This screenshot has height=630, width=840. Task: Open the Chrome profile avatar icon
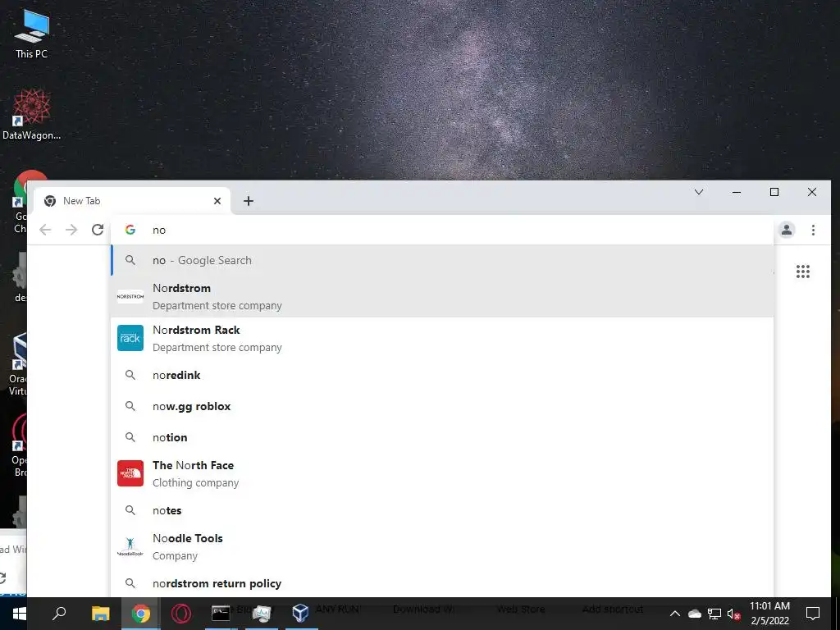[x=787, y=230]
